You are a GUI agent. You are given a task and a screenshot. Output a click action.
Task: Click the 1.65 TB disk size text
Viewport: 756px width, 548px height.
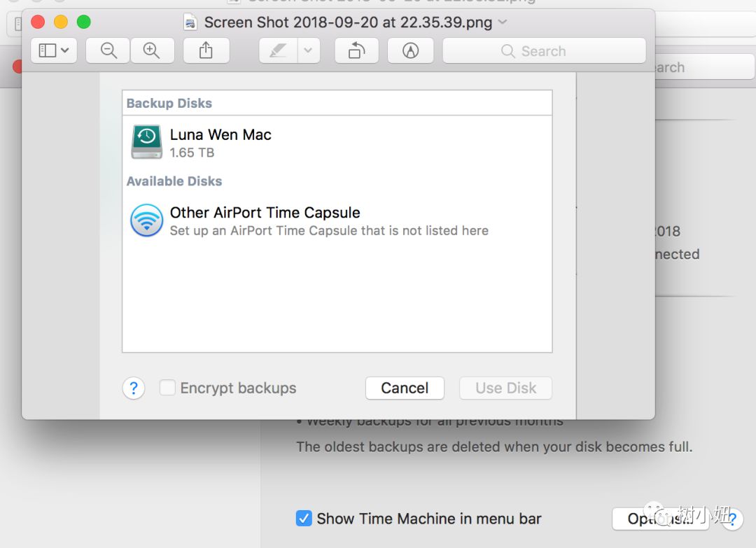[x=192, y=153]
